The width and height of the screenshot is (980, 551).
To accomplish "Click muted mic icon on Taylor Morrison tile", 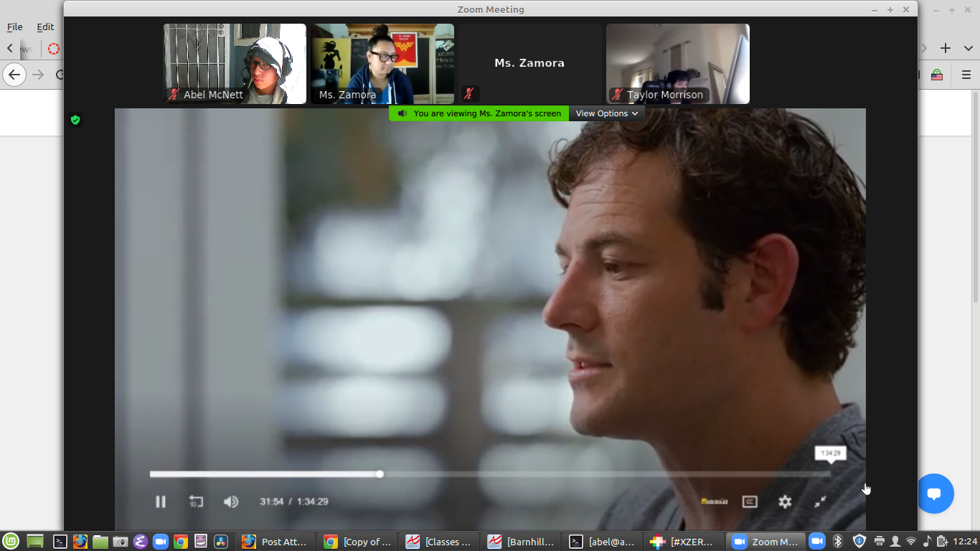I will (x=617, y=94).
